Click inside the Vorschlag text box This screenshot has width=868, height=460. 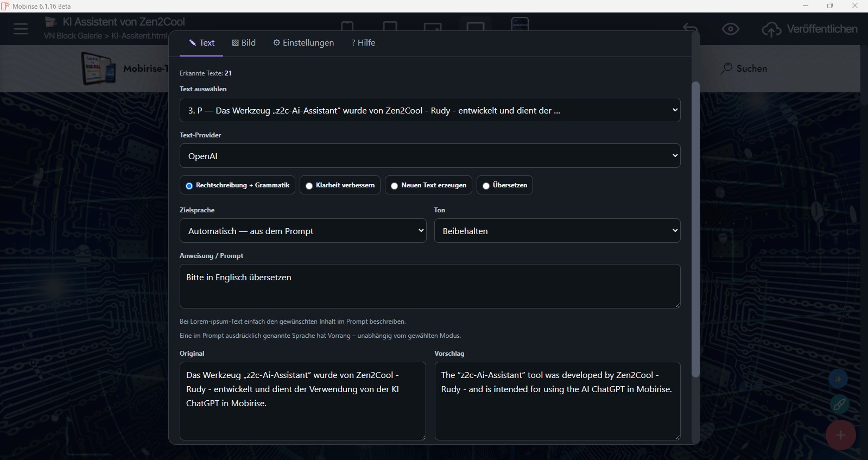(x=557, y=401)
